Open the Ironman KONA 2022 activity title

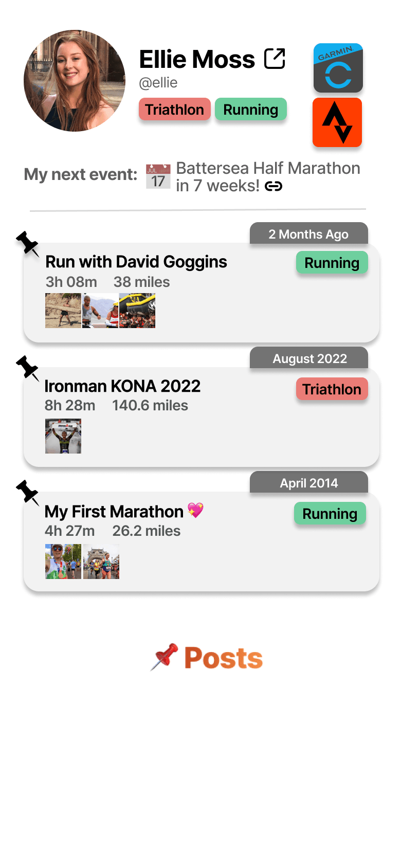click(x=122, y=386)
